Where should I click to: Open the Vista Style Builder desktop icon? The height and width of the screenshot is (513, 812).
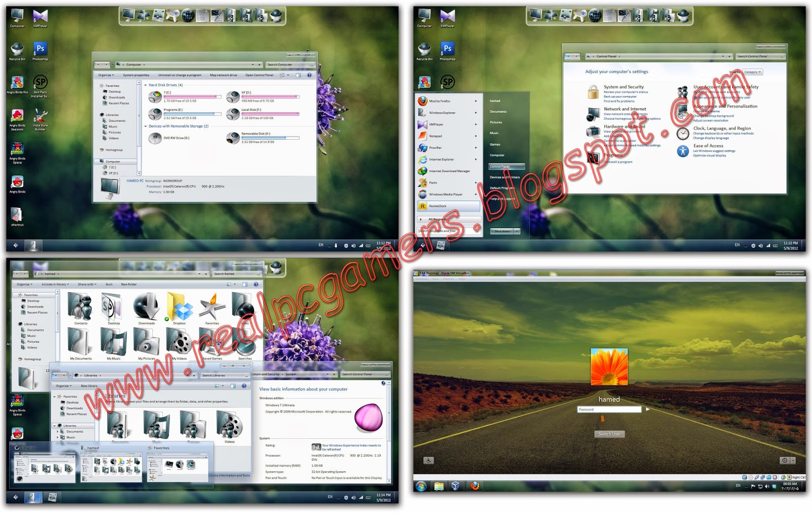point(40,120)
